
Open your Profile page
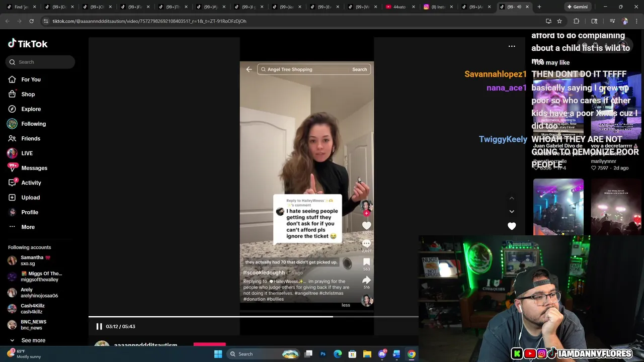tap(29, 212)
